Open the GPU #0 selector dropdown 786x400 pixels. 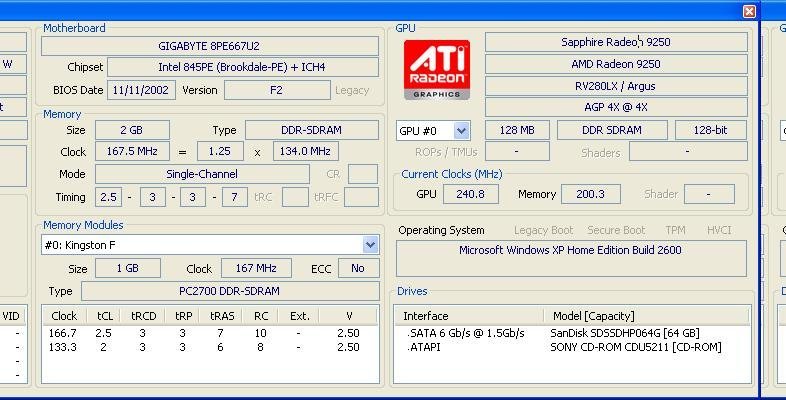462,131
